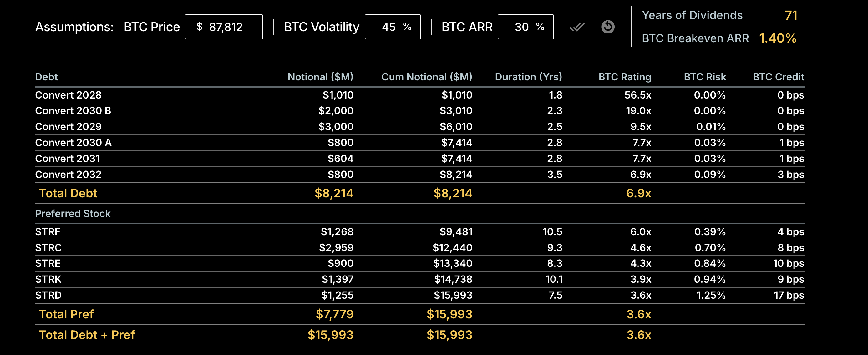
Task: Click the Total Debt + Pref row
Action: (x=87, y=335)
